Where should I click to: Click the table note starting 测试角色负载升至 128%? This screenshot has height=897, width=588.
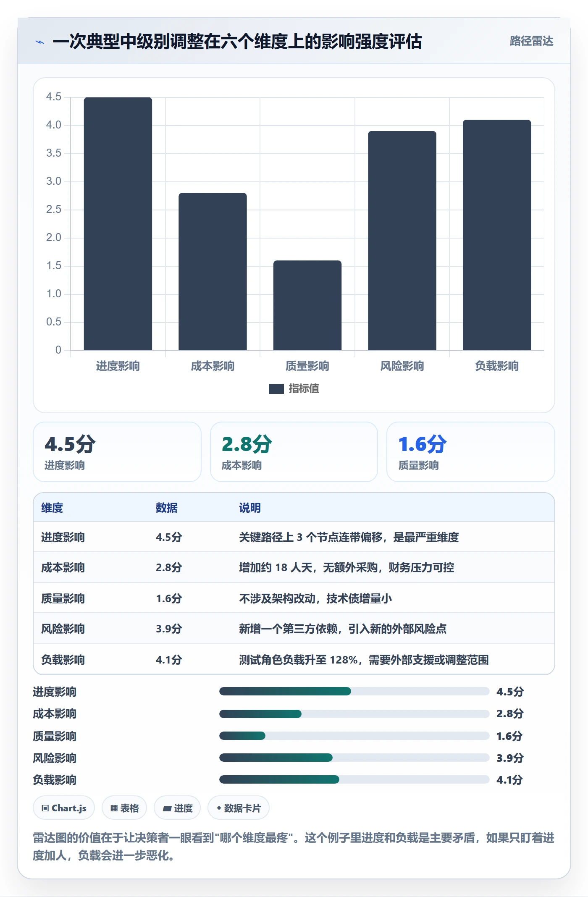(x=364, y=660)
